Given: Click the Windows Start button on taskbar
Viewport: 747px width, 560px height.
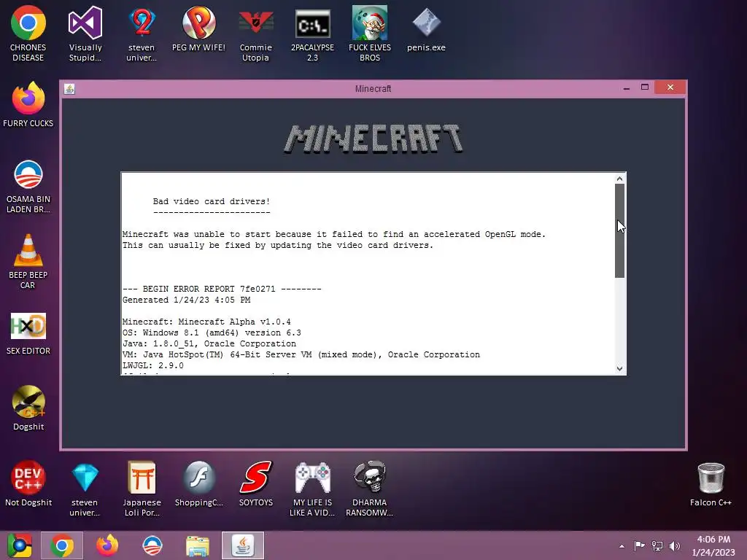Looking at the screenshot, I should pos(20,545).
